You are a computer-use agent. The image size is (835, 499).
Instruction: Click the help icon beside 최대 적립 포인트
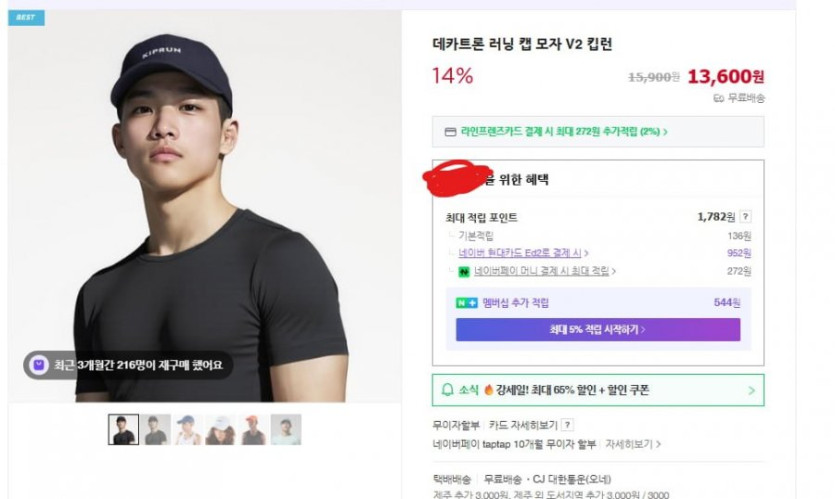746,216
